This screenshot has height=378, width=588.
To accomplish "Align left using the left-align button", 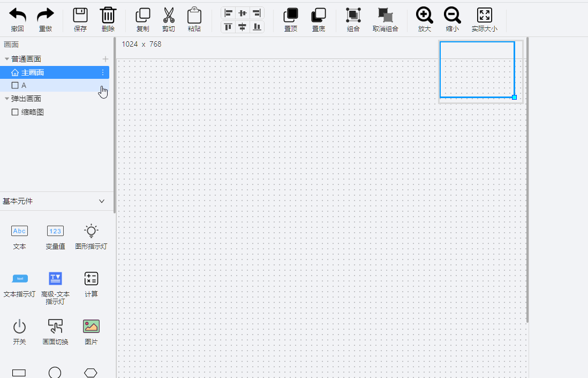I will pyautogui.click(x=229, y=13).
